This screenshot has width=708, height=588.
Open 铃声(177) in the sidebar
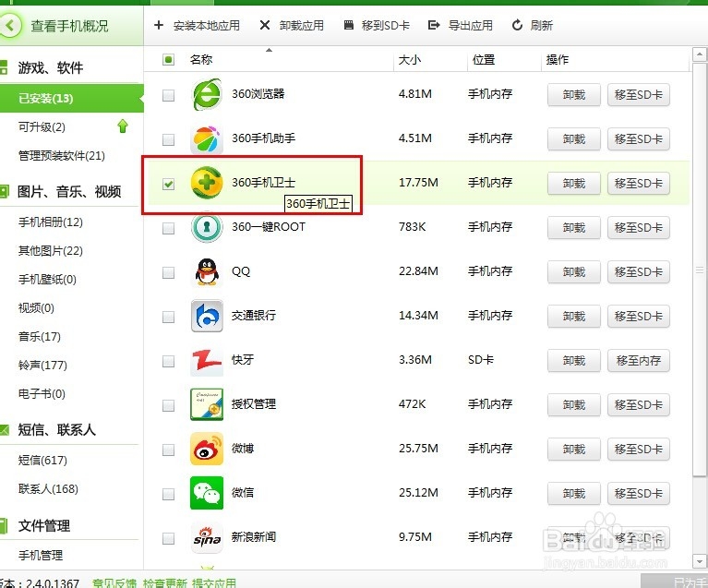42,365
